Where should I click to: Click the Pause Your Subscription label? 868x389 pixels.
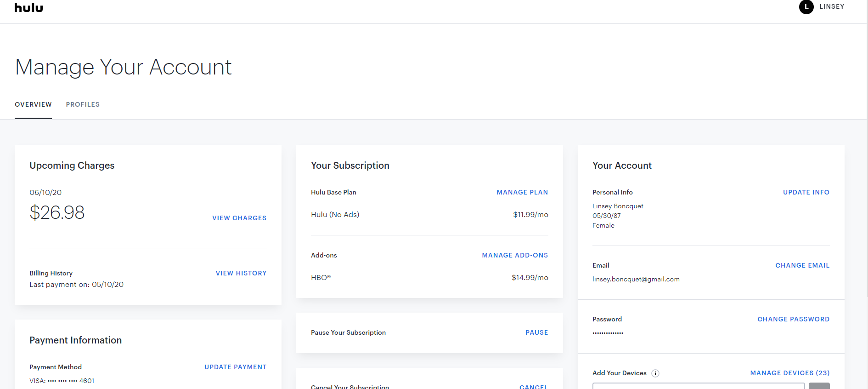[x=348, y=332]
